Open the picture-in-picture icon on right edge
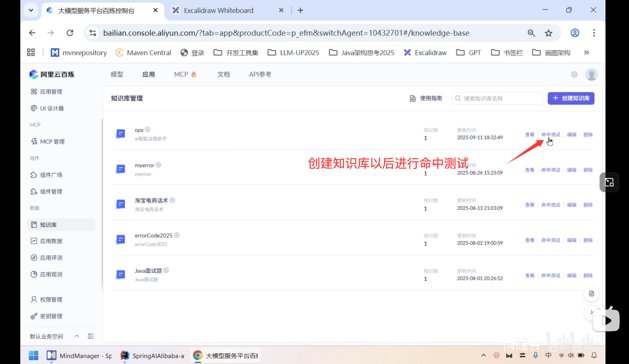The width and height of the screenshot is (629, 364). click(x=609, y=182)
